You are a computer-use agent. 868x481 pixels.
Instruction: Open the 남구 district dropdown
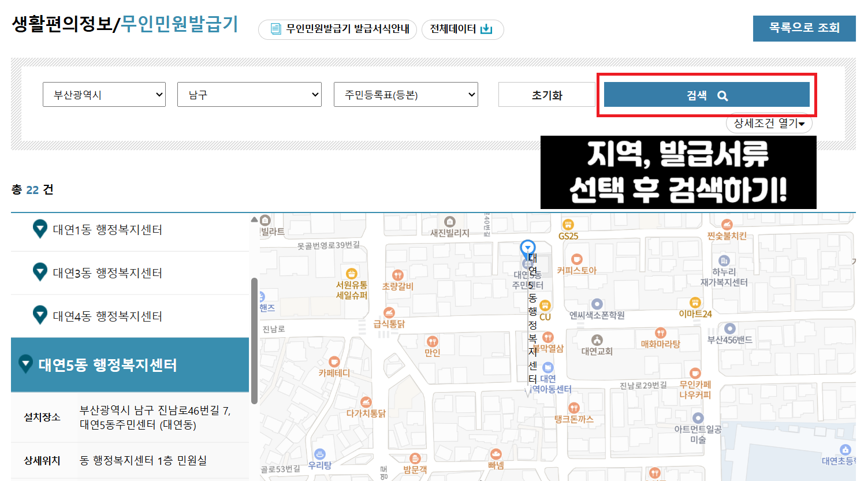point(249,94)
